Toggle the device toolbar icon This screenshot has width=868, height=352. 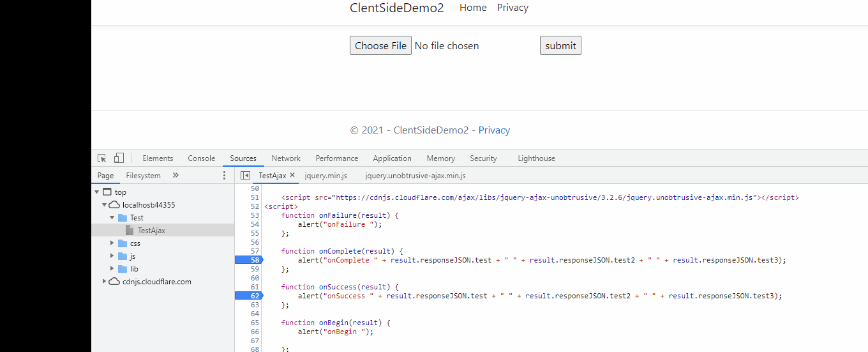click(x=119, y=158)
